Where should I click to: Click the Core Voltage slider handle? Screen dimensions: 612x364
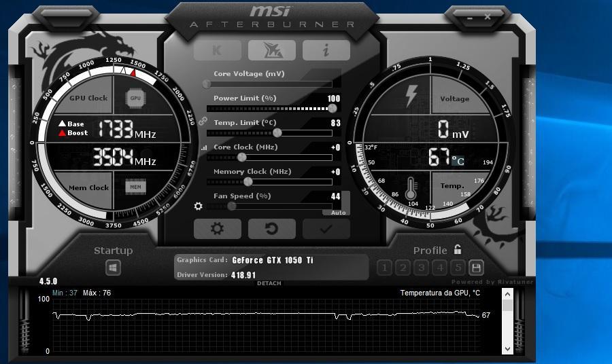(207, 84)
